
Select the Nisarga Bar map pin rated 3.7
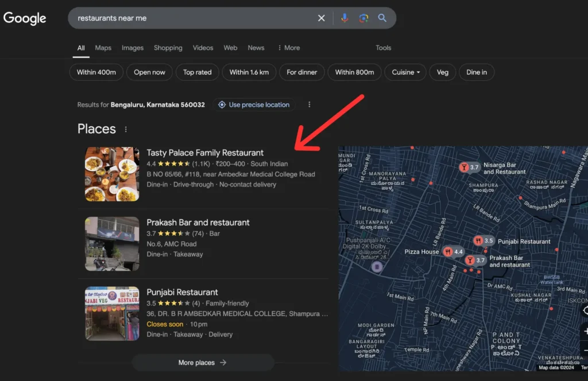(x=469, y=167)
